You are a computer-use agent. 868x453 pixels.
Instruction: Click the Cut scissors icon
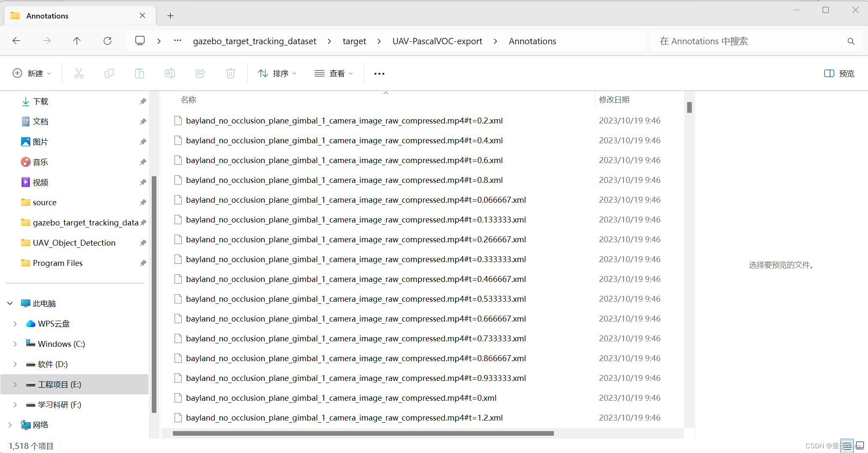click(x=79, y=73)
